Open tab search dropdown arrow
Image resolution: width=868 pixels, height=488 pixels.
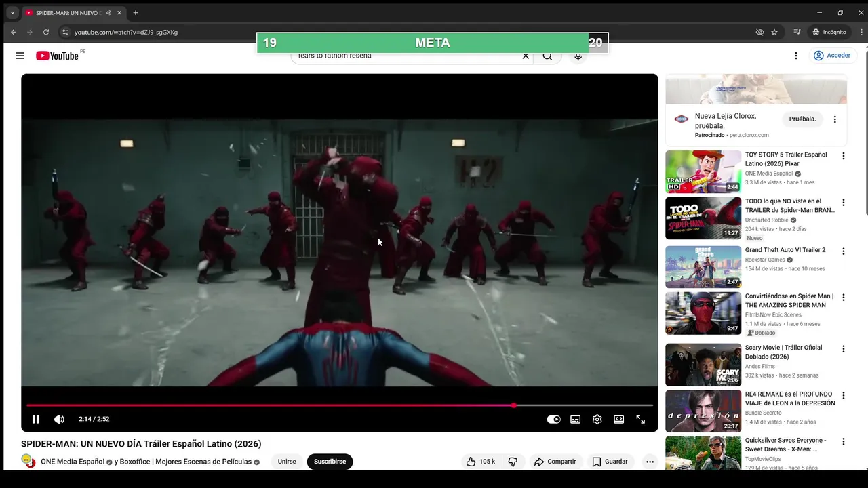coord(12,13)
